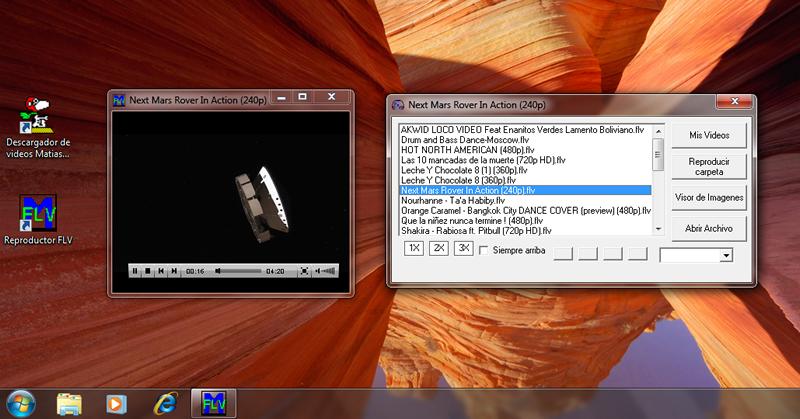Set video size to 2X
This screenshot has height=419, width=800.
(439, 249)
